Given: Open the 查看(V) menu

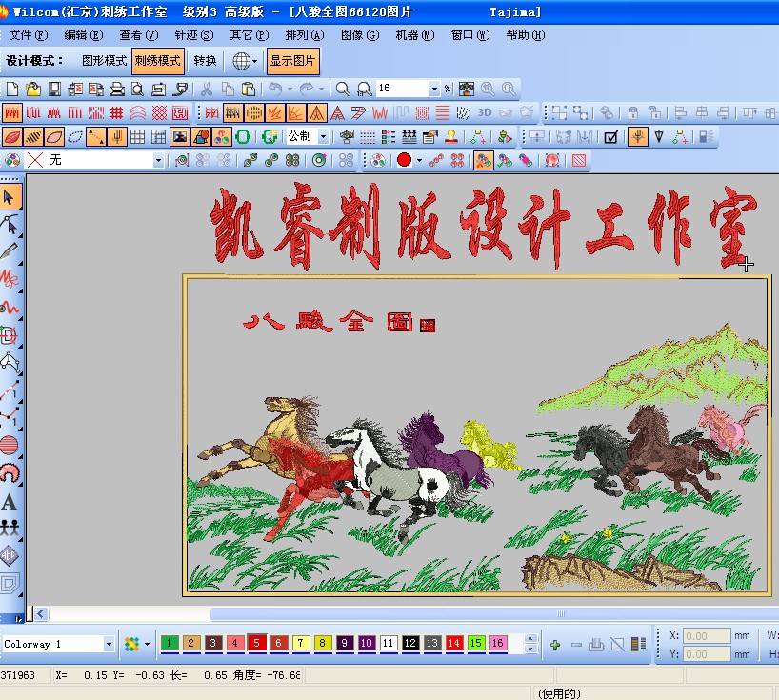Looking at the screenshot, I should (x=139, y=35).
